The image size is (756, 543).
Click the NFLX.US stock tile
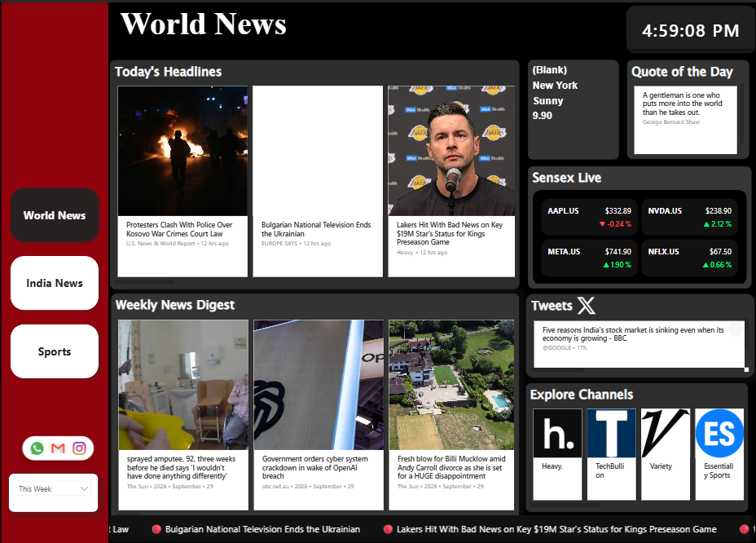click(x=689, y=258)
